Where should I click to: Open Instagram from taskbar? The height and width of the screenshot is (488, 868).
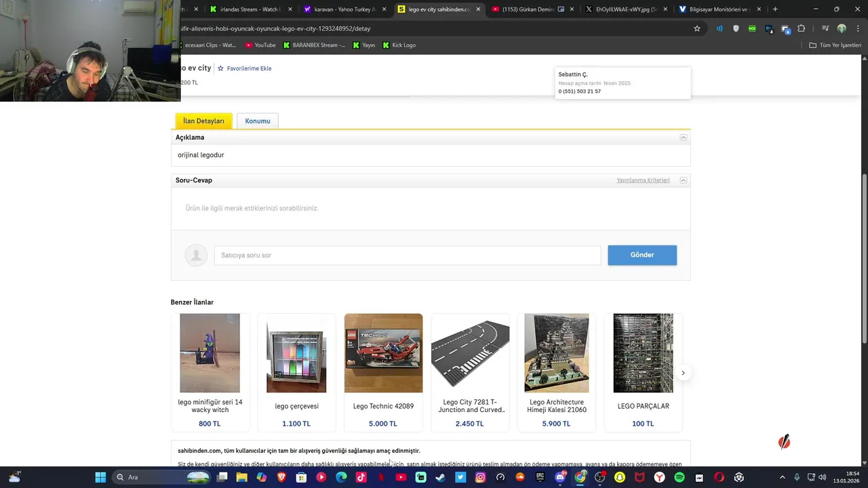tap(481, 477)
